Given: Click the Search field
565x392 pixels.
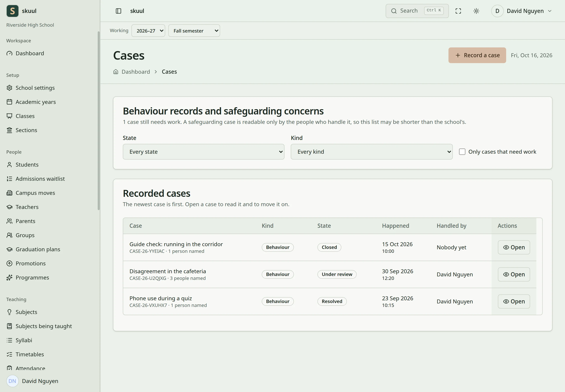Looking at the screenshot, I should (x=417, y=11).
